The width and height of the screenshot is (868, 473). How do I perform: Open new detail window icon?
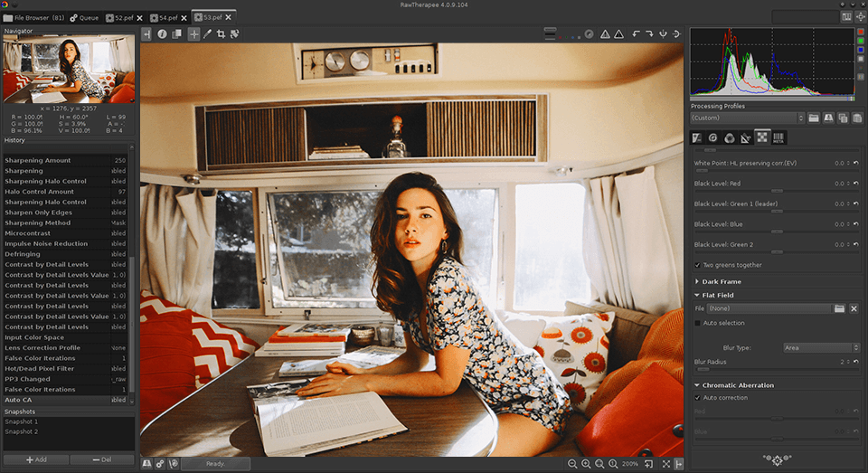click(x=648, y=464)
